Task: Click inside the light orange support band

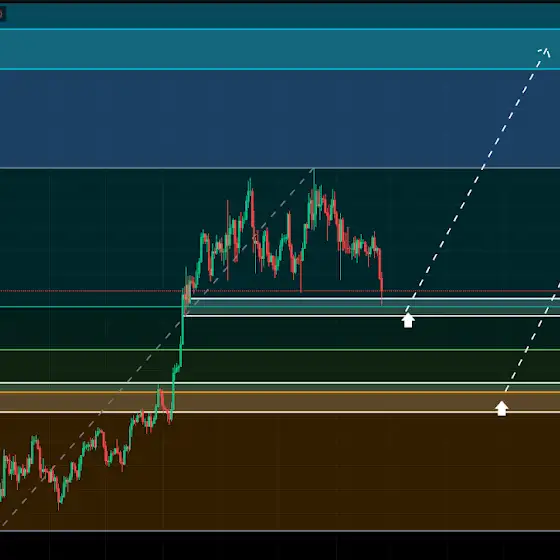Action: [x=280, y=402]
